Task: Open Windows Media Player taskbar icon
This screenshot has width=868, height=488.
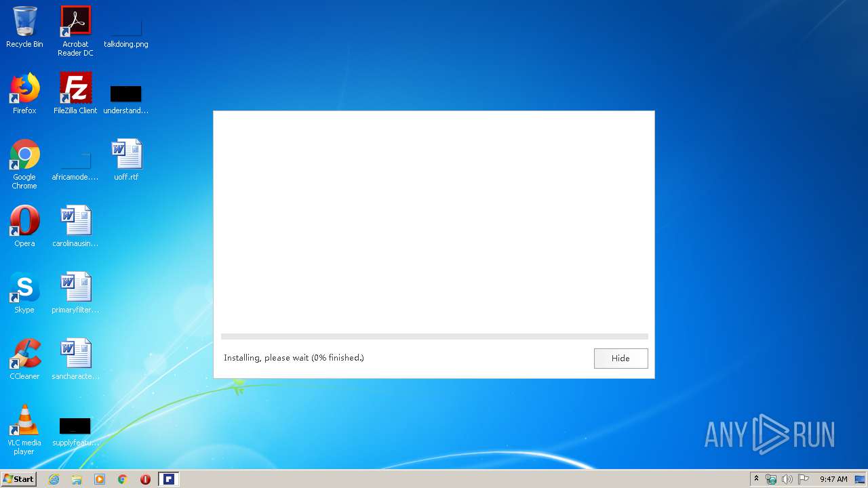Action: click(100, 479)
